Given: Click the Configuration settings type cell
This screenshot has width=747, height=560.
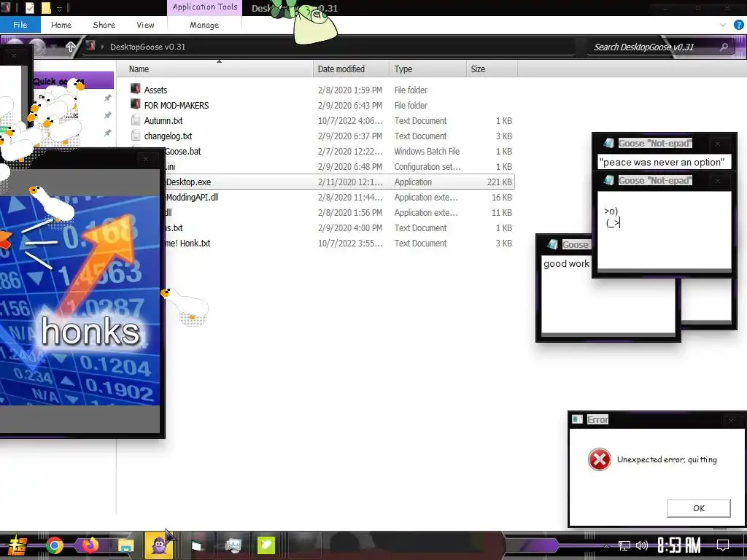Looking at the screenshot, I should [x=427, y=167].
